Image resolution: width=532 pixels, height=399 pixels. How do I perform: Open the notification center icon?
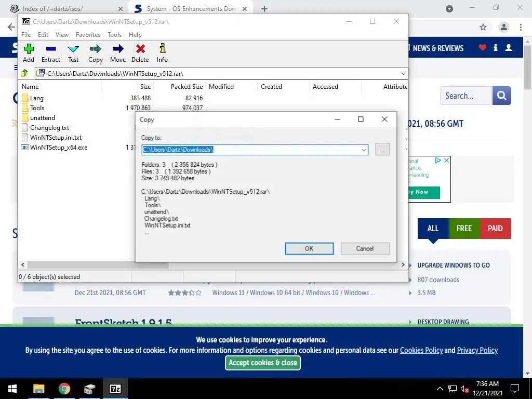(x=515, y=389)
